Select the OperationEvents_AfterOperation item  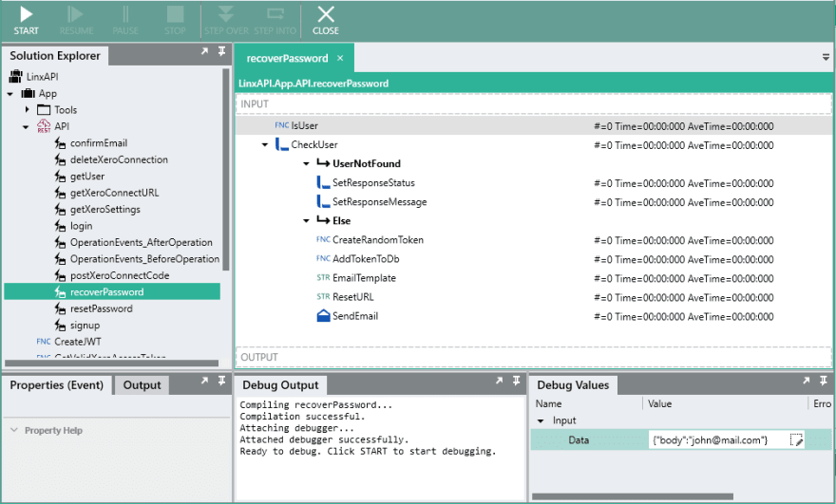point(142,242)
